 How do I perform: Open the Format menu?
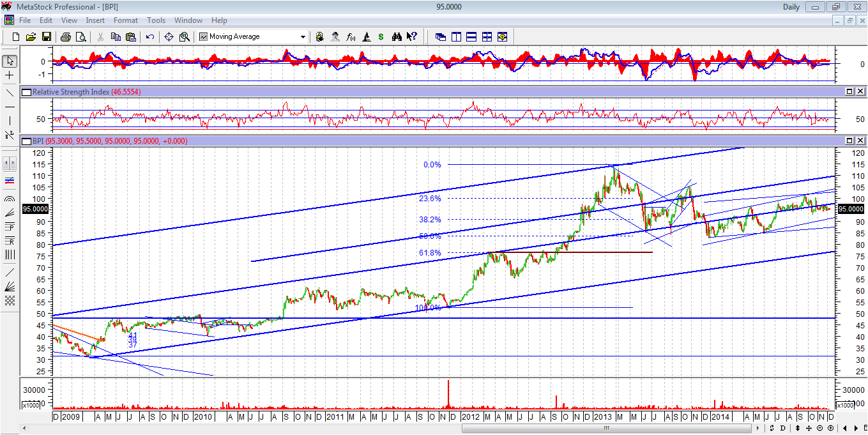coord(125,20)
